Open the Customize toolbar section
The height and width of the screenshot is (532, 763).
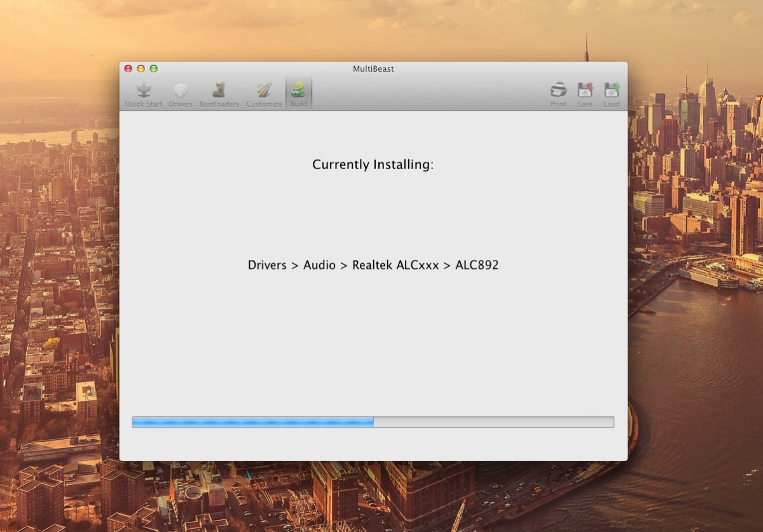tap(264, 95)
